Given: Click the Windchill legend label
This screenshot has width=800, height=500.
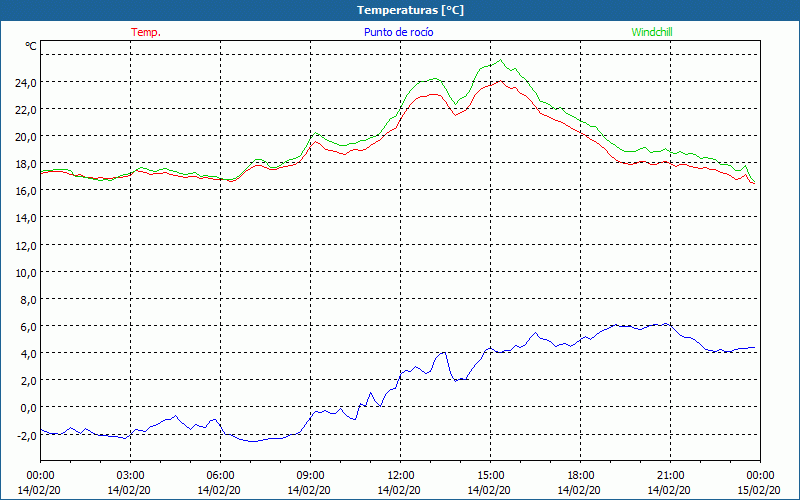Looking at the screenshot, I should (x=652, y=32).
